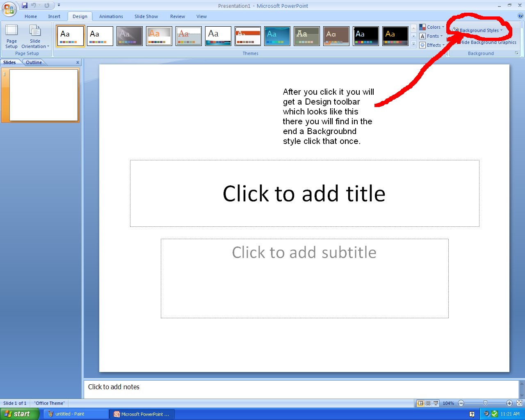This screenshot has height=420, width=525.
Task: Click the help balloon icon in taskbar
Action: [x=472, y=414]
